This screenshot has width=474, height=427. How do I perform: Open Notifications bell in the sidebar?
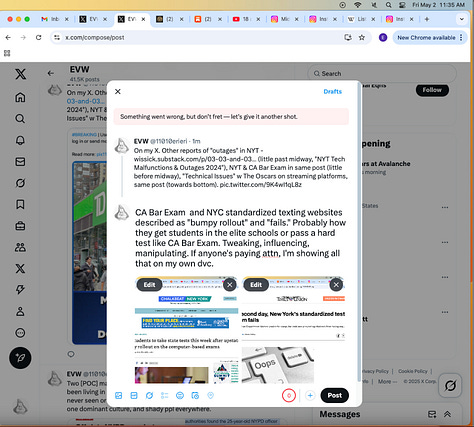(20, 140)
